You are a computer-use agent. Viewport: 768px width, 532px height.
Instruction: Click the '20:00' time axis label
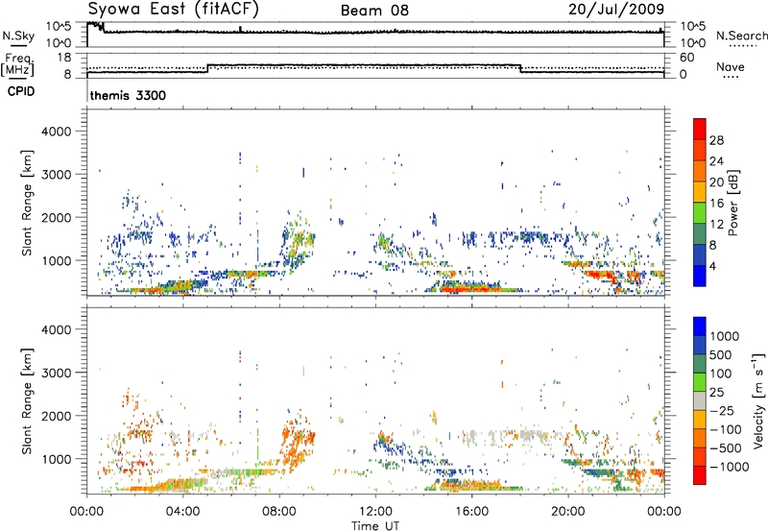(x=567, y=512)
